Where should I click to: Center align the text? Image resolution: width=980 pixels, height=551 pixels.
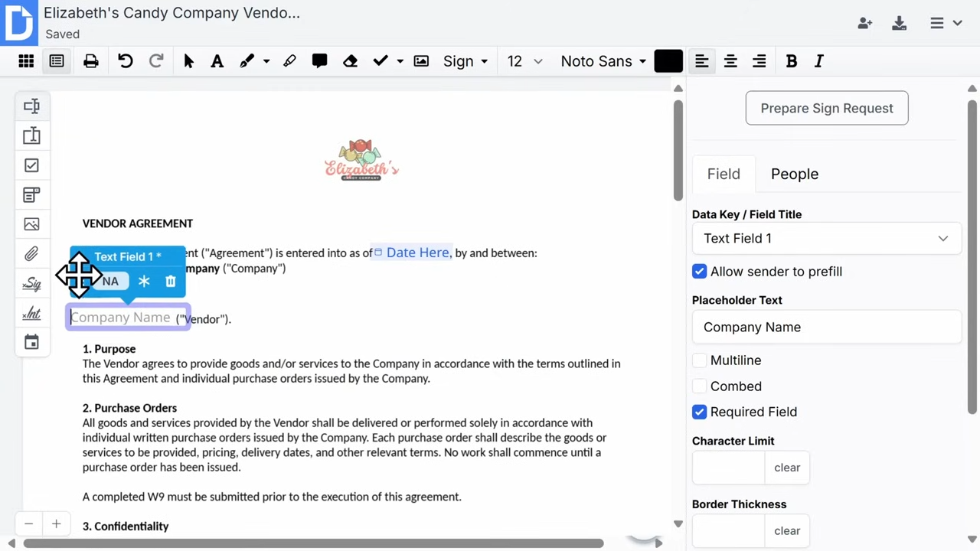coord(730,61)
